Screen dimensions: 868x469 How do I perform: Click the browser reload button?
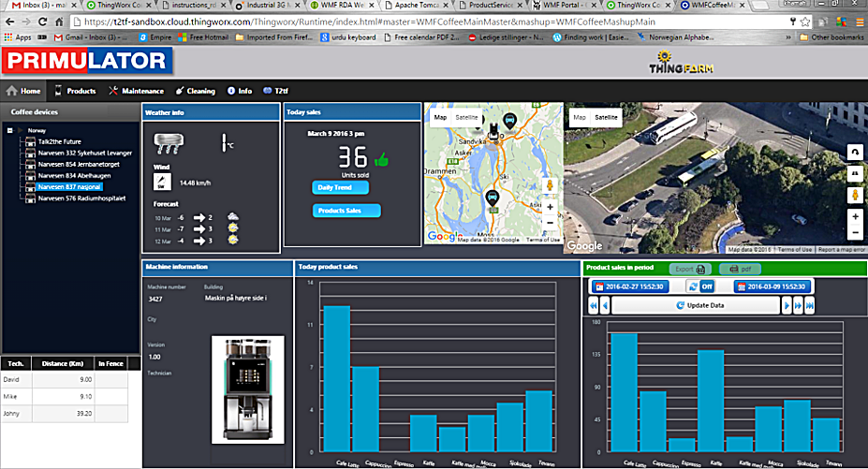(42, 22)
